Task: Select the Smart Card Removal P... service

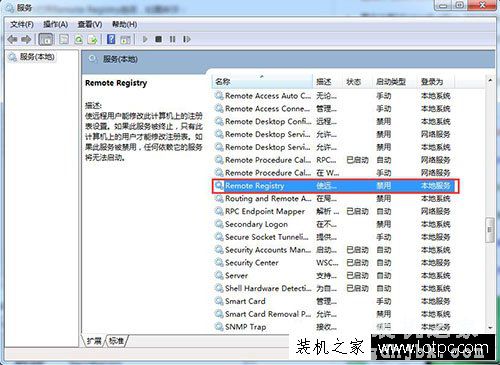Action: point(268,314)
